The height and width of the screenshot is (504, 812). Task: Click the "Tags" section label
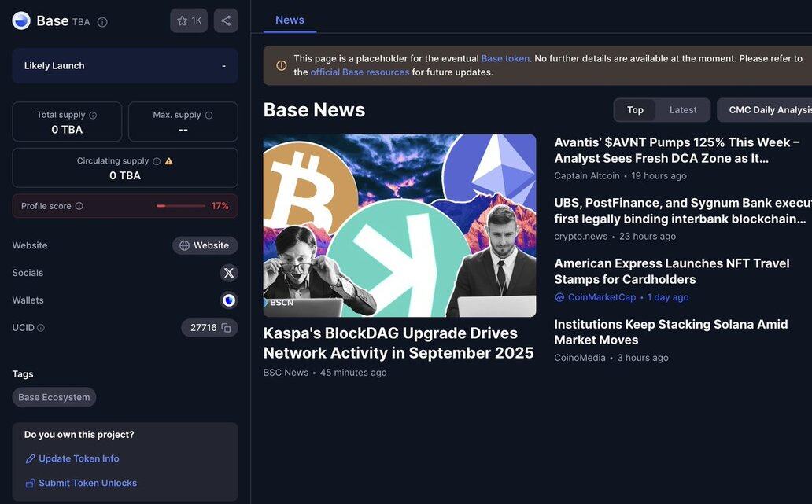pyautogui.click(x=23, y=374)
